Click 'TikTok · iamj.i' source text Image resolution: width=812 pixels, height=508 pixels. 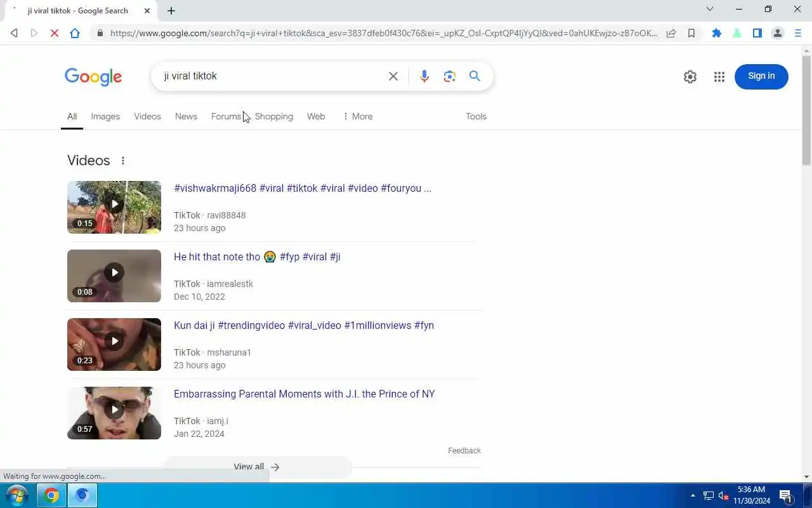tap(201, 421)
